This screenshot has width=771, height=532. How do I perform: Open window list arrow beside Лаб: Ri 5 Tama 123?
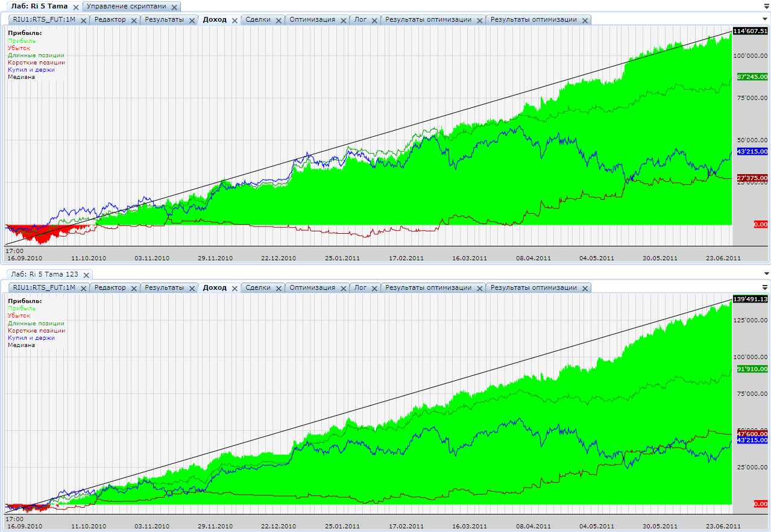pyautogui.click(x=766, y=273)
